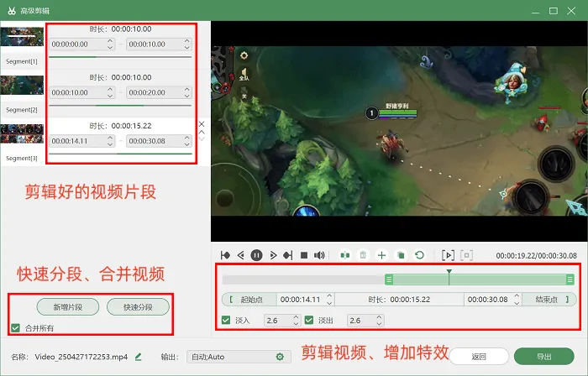Screen dimensions: 588x376
Task: Click the left green trim handle on the timeline
Action: click(389, 279)
